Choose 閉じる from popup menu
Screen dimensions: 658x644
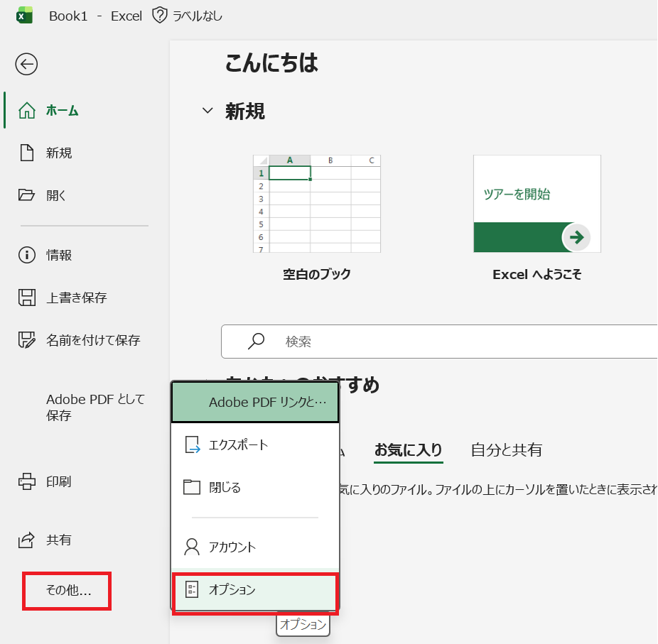[255, 487]
